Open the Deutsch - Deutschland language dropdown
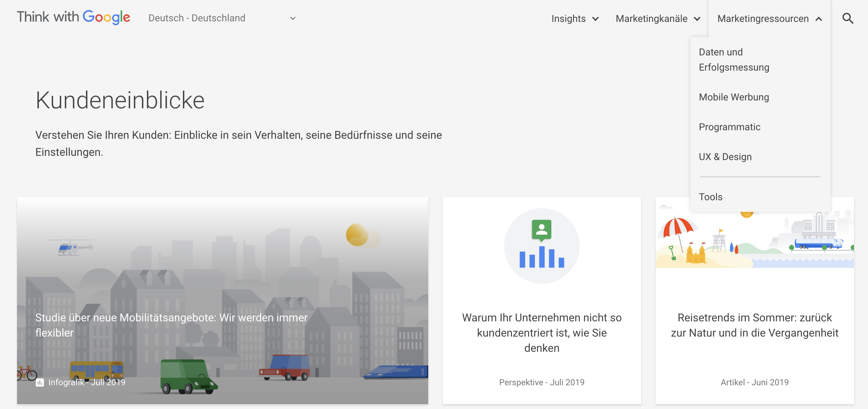Screen dimensions: 868x409 [222, 18]
